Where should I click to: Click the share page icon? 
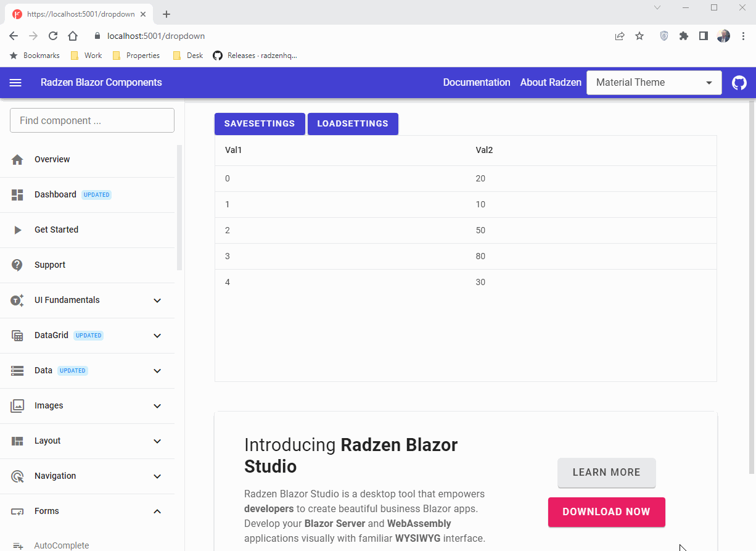(619, 36)
